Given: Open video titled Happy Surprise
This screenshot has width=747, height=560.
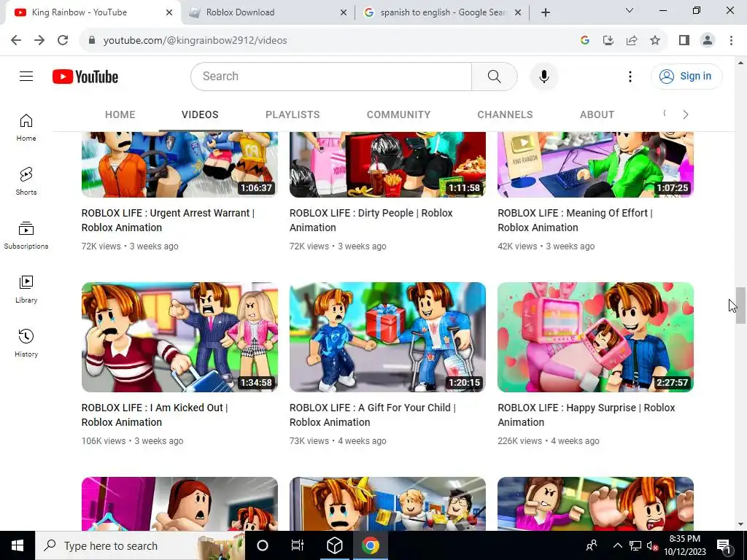Looking at the screenshot, I should (586, 415).
